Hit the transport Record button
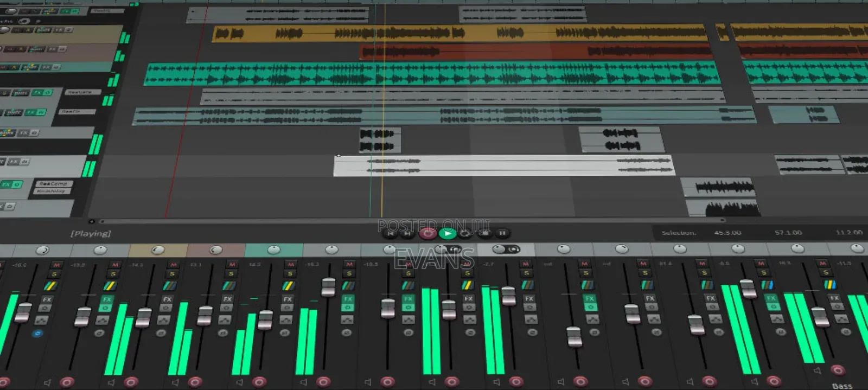Screen dimensions: 868x390 [428, 233]
